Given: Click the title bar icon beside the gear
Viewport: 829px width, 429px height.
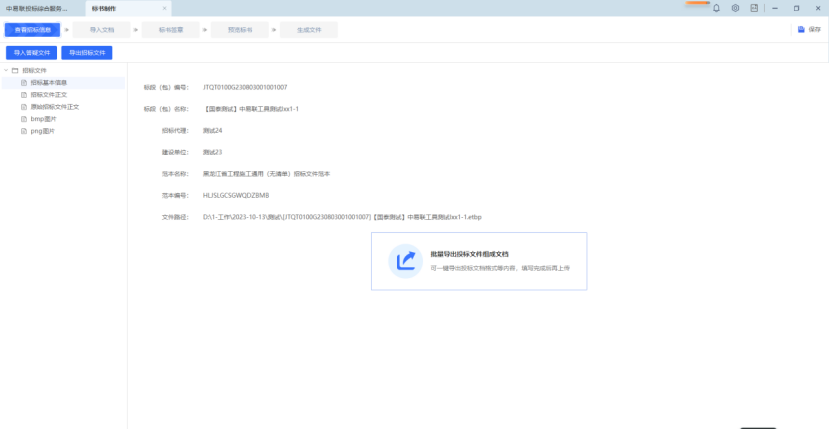Looking at the screenshot, I should tap(754, 8).
